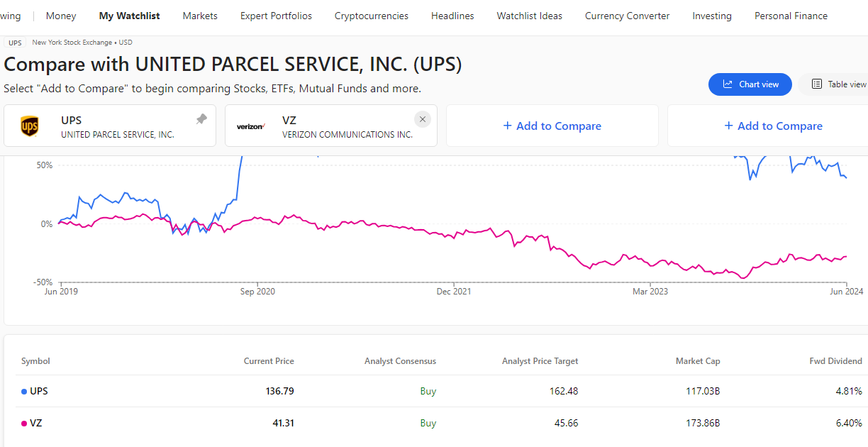
Task: Click the Analyst Consensus column header
Action: tap(401, 361)
